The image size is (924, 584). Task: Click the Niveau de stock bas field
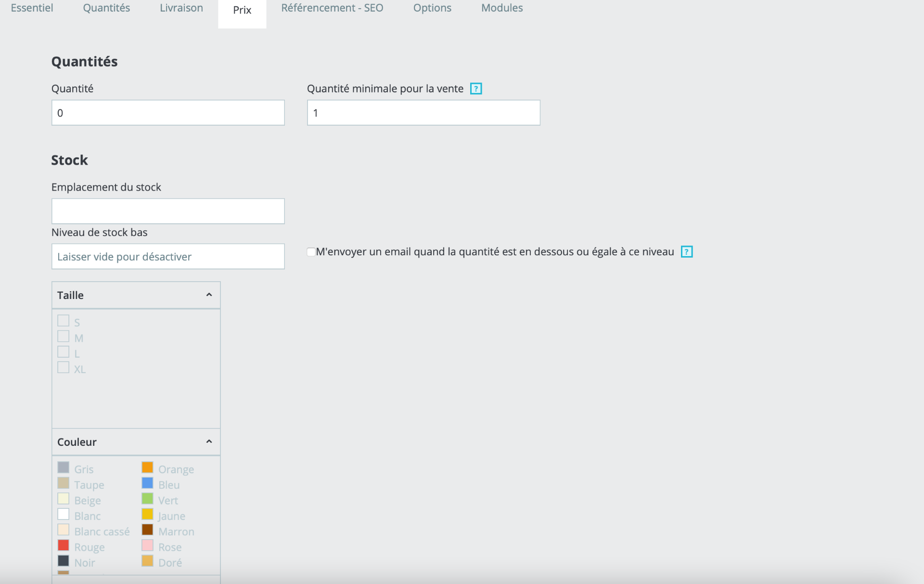[x=168, y=257]
